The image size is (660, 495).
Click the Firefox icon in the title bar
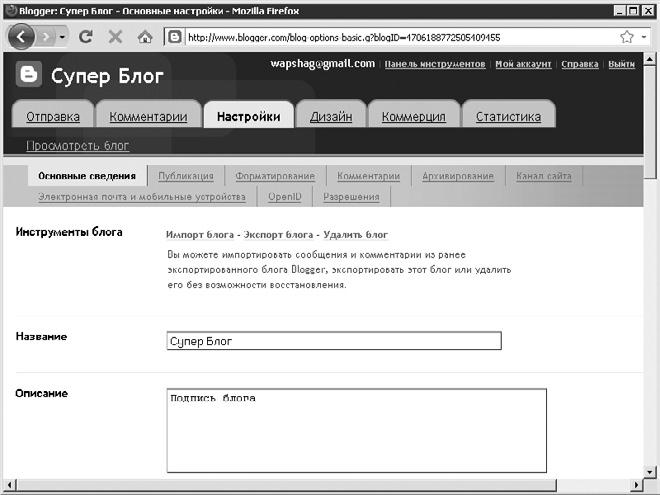point(11,10)
